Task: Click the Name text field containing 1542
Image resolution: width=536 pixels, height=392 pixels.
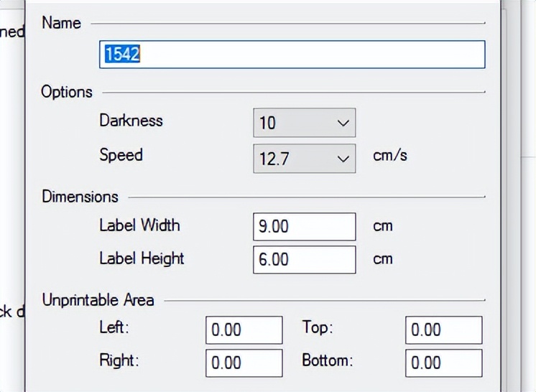Action: coord(292,55)
